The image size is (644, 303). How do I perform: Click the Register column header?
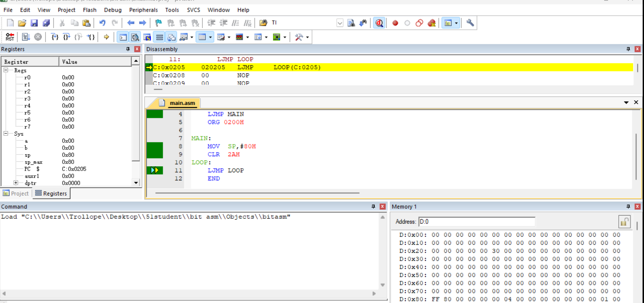coord(31,62)
